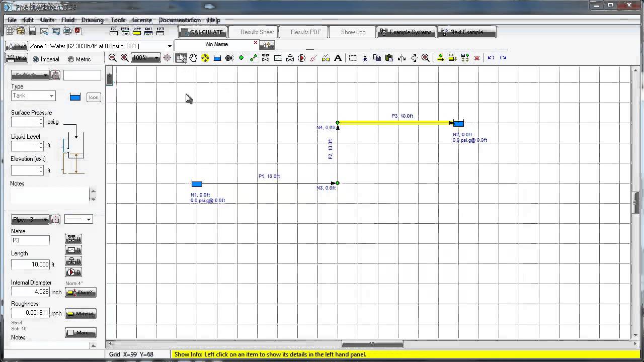Viewport: 644px width, 362px height.
Task: Click the blue tank color swatch
Action: click(x=75, y=97)
